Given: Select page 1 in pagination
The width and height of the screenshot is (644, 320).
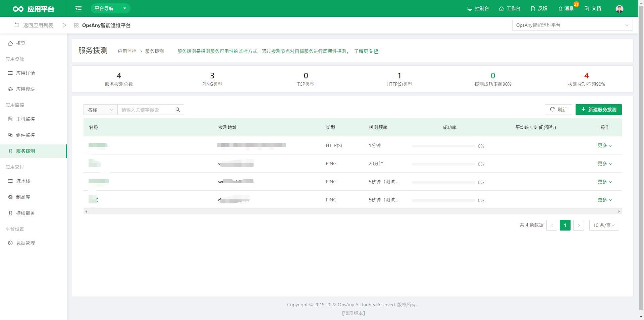Looking at the screenshot, I should click(565, 225).
